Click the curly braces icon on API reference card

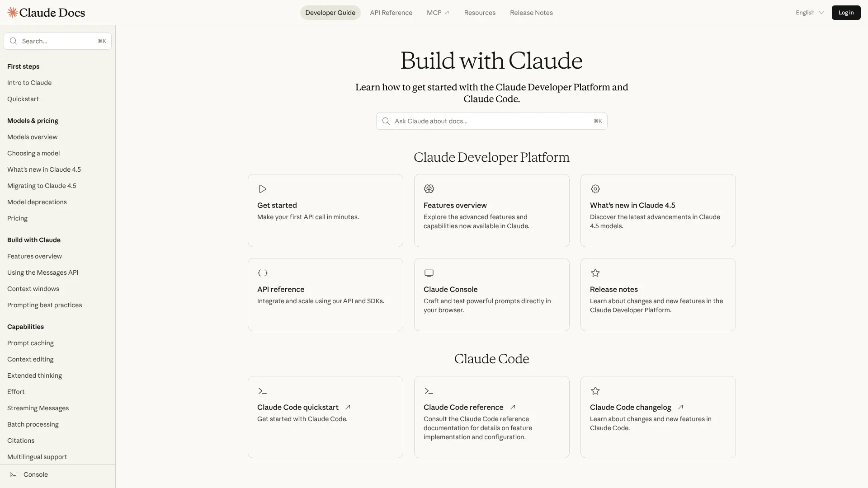[262, 273]
